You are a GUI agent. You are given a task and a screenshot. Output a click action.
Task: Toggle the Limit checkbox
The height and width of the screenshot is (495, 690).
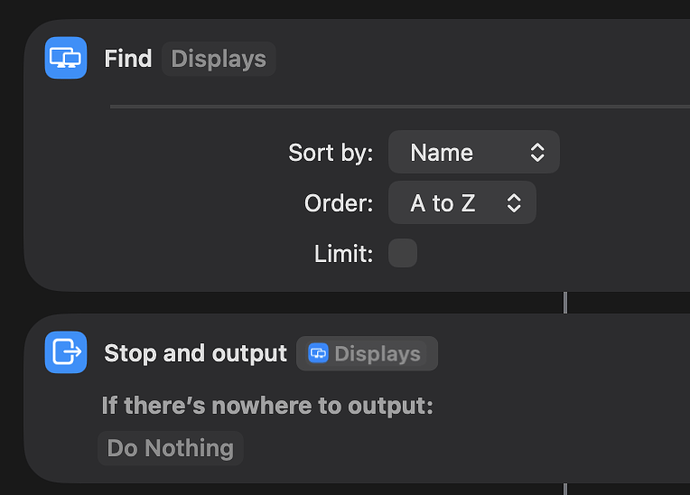click(402, 254)
